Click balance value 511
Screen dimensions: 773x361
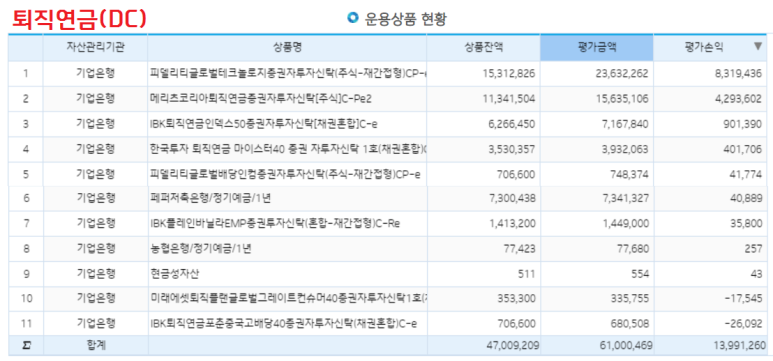coord(527,274)
